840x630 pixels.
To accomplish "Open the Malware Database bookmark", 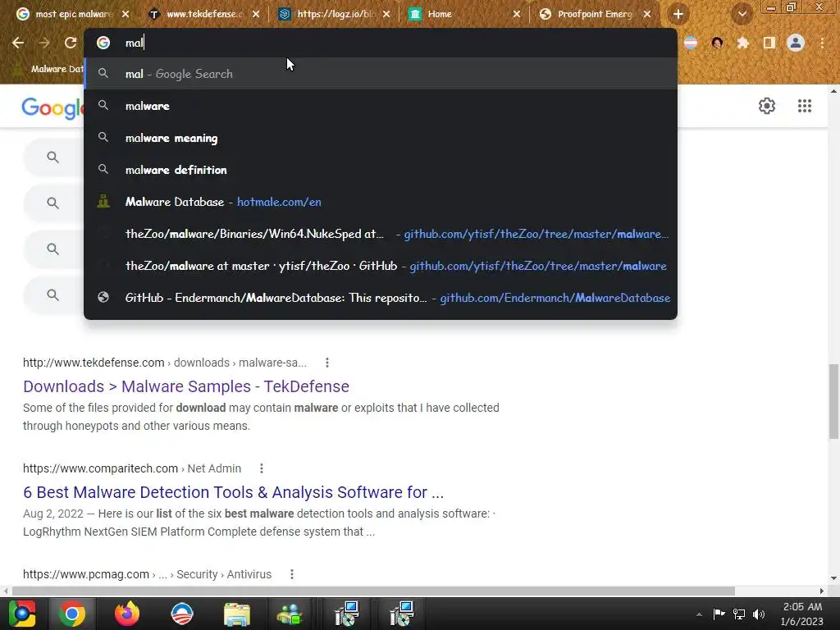I will tap(48, 69).
